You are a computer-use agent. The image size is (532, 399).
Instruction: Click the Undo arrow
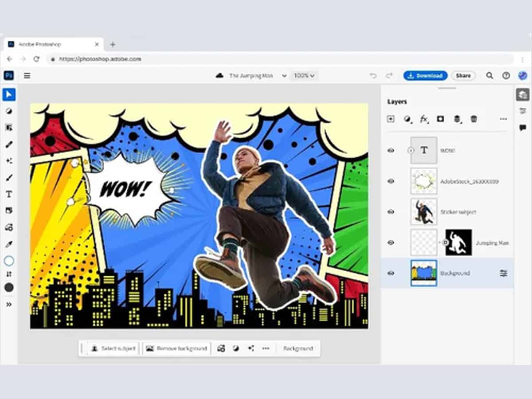point(373,75)
